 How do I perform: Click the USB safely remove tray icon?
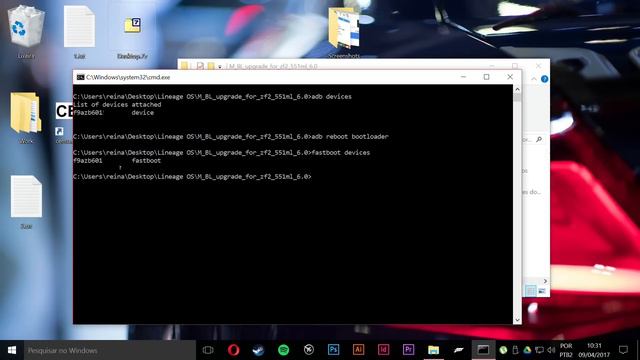tap(515, 350)
